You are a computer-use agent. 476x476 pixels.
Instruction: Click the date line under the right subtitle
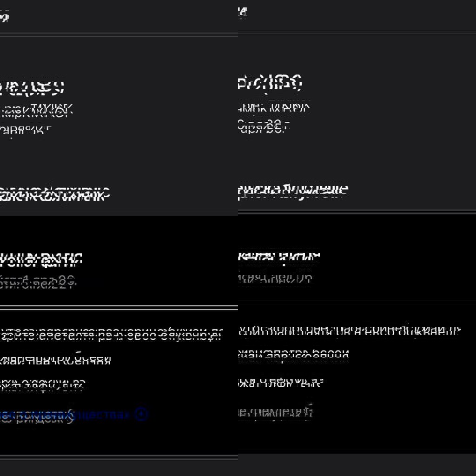click(264, 125)
